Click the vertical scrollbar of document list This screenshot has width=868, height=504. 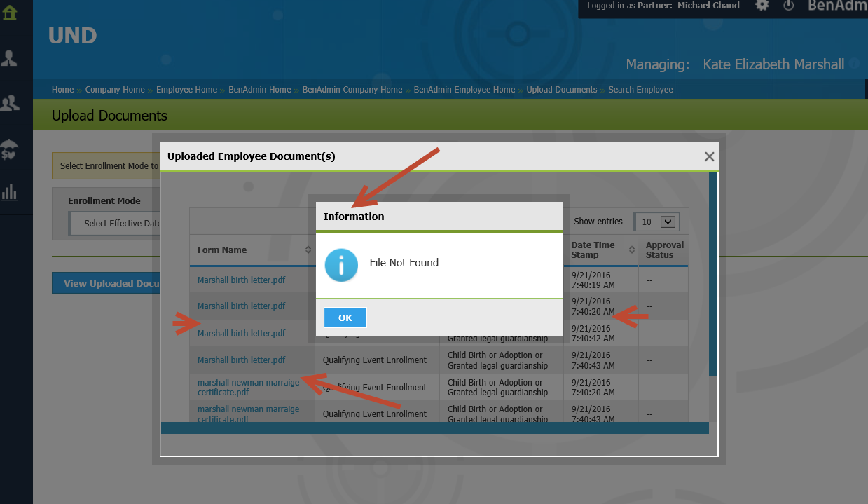(x=712, y=274)
